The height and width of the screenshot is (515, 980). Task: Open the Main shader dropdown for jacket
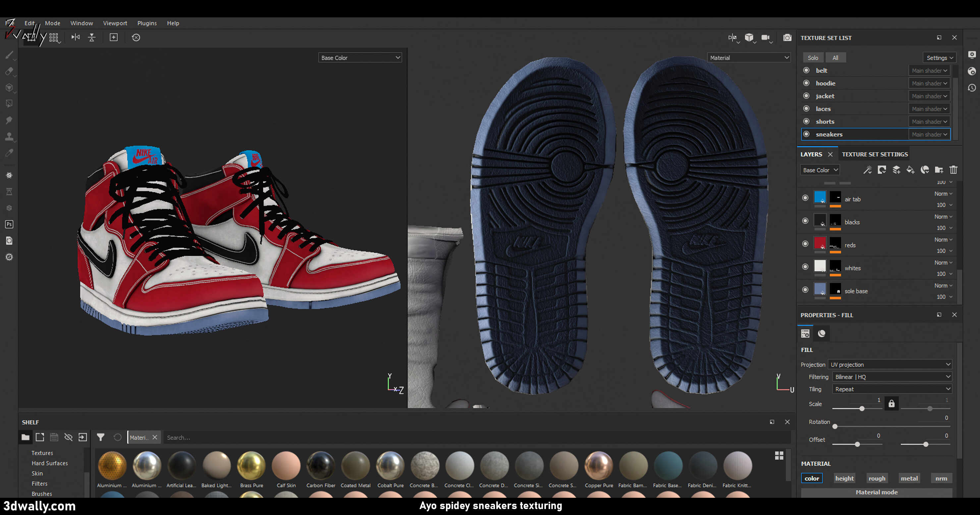(x=929, y=96)
